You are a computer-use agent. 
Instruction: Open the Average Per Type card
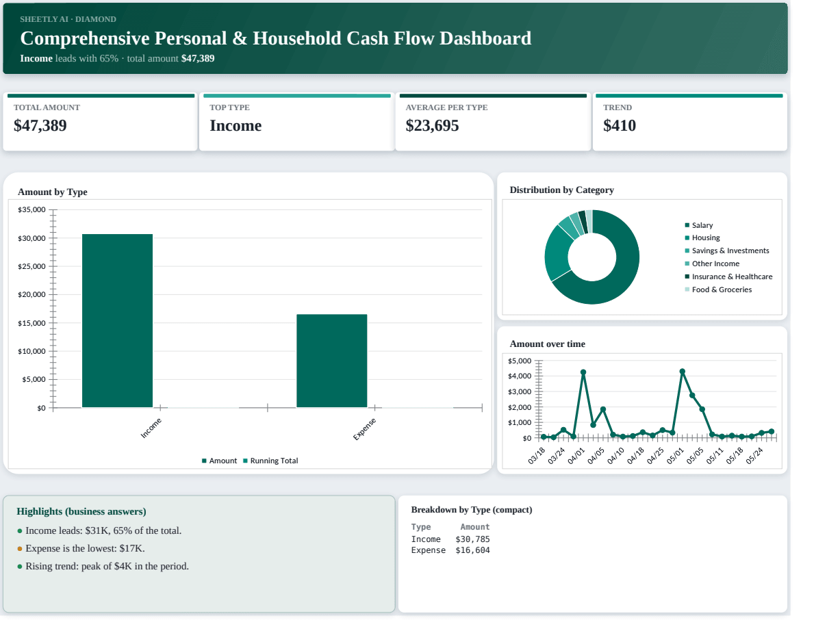point(493,122)
